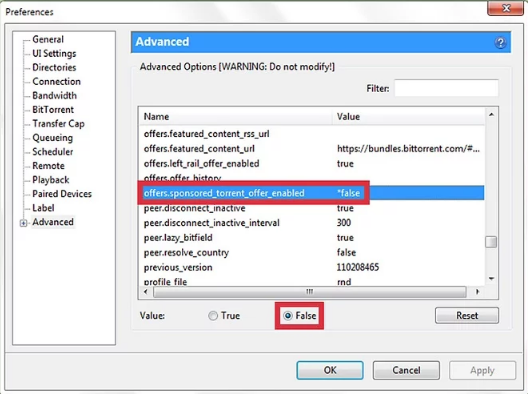The width and height of the screenshot is (528, 394).
Task: Click the Apply button
Action: pos(482,370)
